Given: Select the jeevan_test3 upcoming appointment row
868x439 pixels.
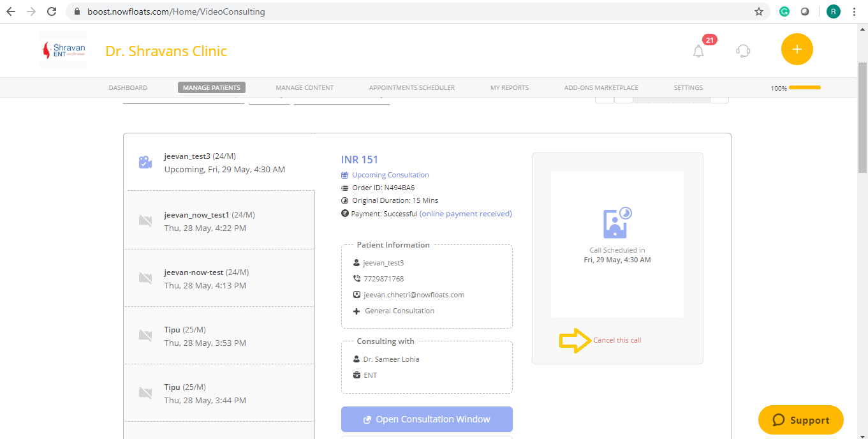Looking at the screenshot, I should 219,162.
